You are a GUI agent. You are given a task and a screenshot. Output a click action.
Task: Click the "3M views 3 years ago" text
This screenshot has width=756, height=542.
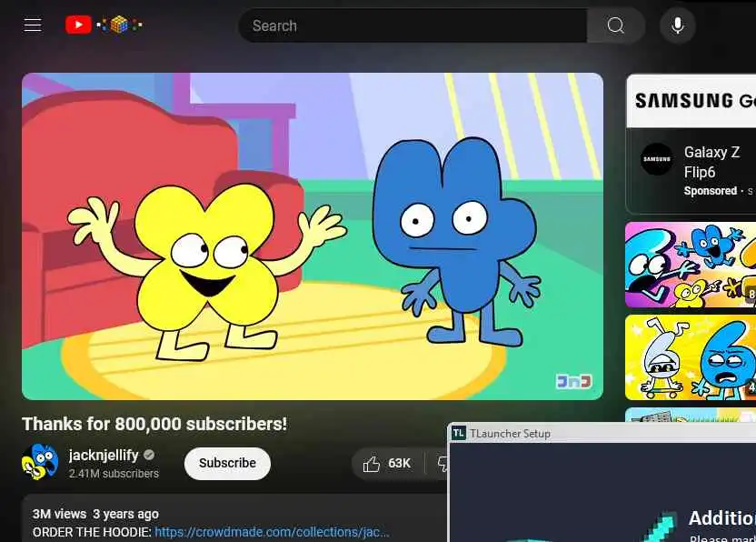click(x=95, y=514)
